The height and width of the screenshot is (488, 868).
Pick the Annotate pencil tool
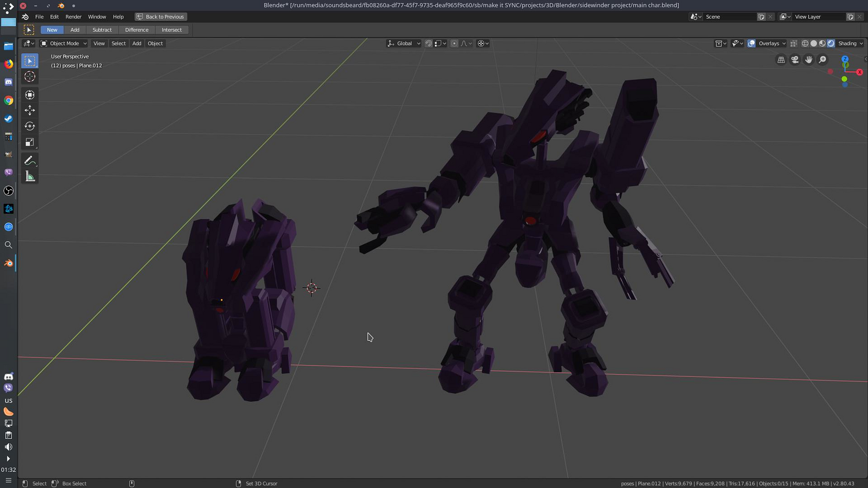point(30,161)
